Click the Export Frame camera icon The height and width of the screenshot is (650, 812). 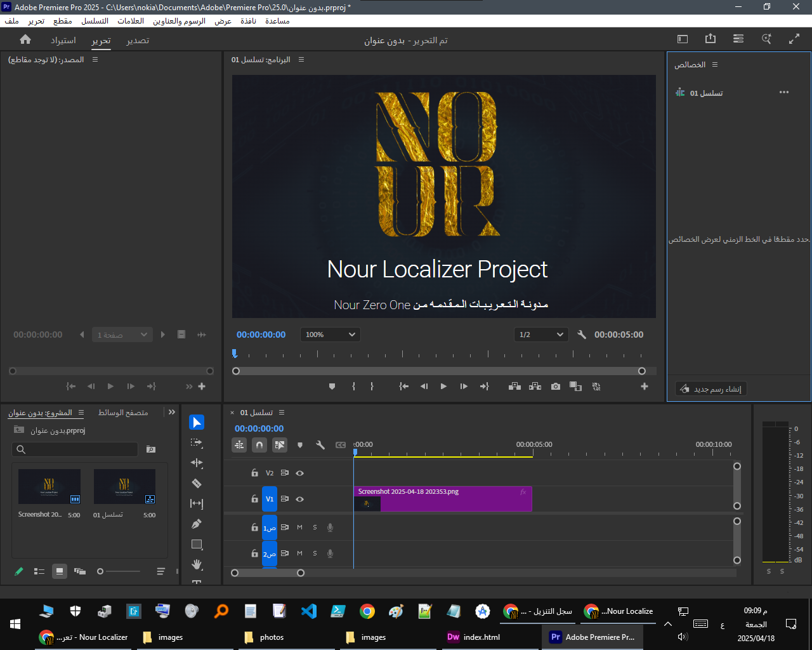(x=556, y=387)
